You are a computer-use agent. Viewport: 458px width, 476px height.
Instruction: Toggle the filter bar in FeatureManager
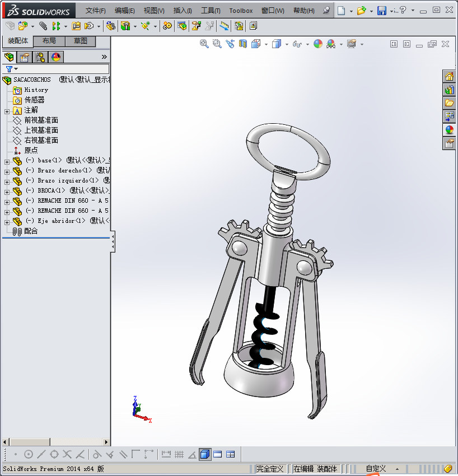[x=8, y=68]
